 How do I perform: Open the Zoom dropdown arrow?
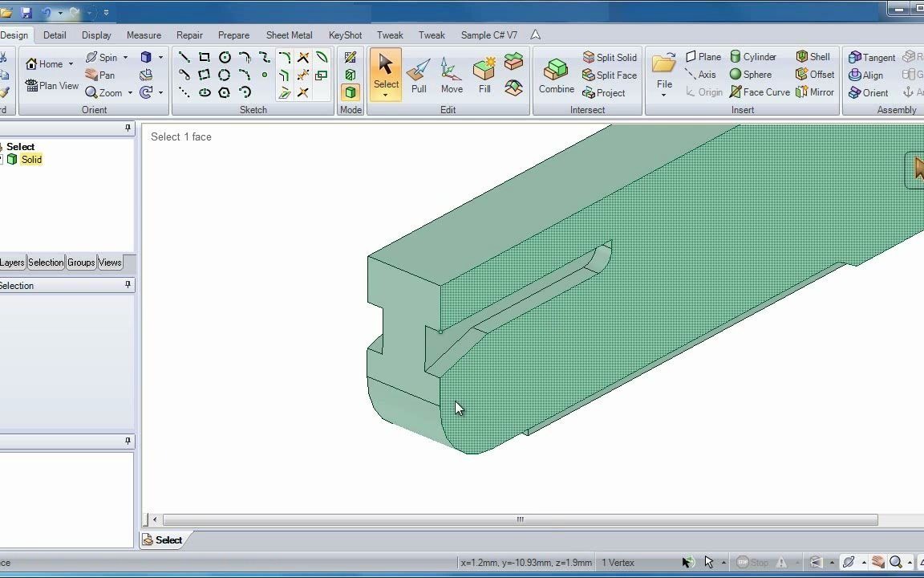[130, 92]
